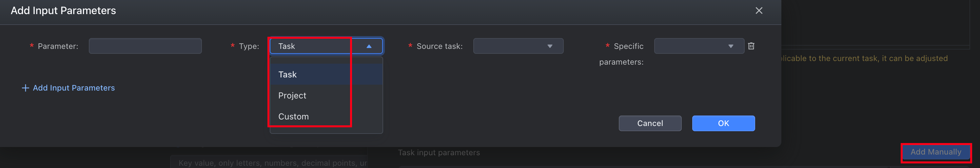Click the Task input parameters label
The image size is (980, 168).
(x=439, y=153)
